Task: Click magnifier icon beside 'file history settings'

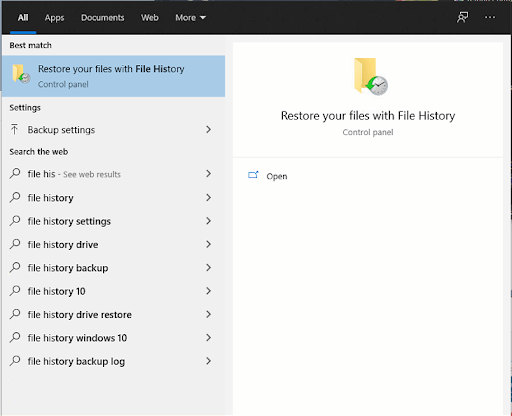Action: [x=15, y=221]
